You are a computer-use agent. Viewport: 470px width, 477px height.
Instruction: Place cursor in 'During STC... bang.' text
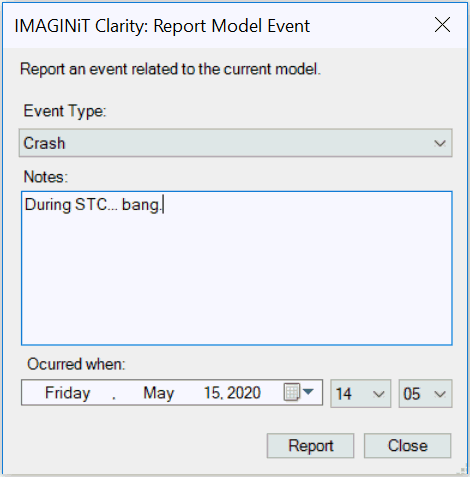[x=93, y=205]
